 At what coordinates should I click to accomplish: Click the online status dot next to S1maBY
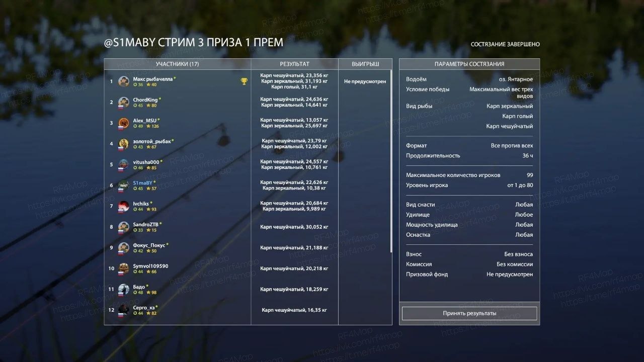coord(154,182)
